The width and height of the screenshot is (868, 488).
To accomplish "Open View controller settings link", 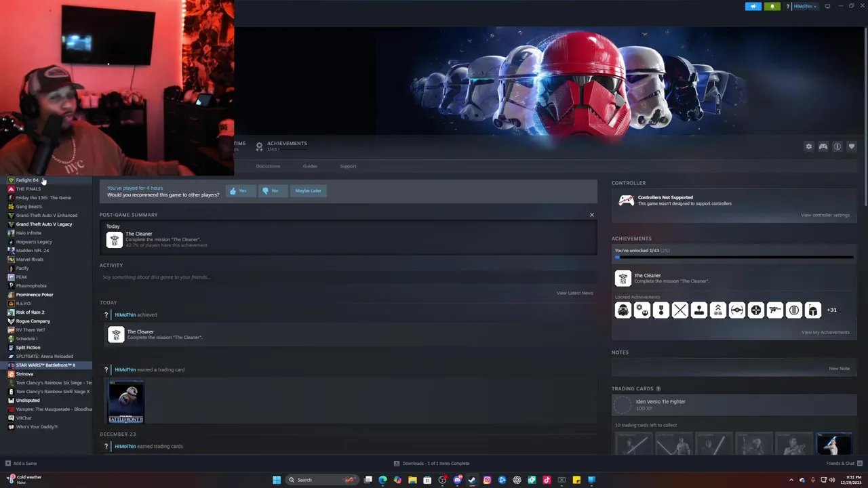I will click(x=825, y=215).
